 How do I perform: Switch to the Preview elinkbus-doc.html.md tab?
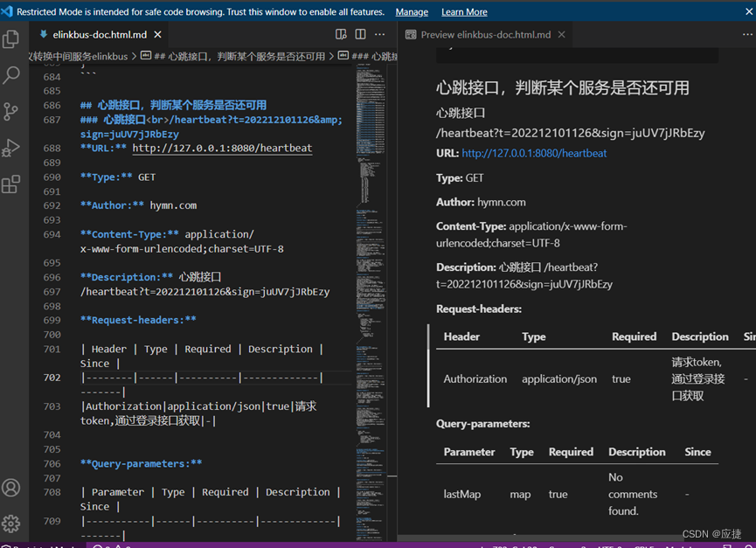486,35
